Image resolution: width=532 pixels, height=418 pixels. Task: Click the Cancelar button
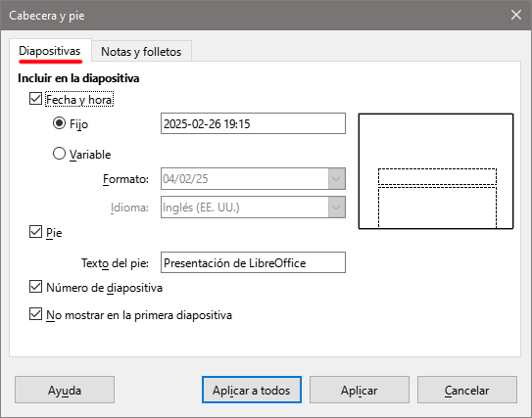pyautogui.click(x=467, y=390)
